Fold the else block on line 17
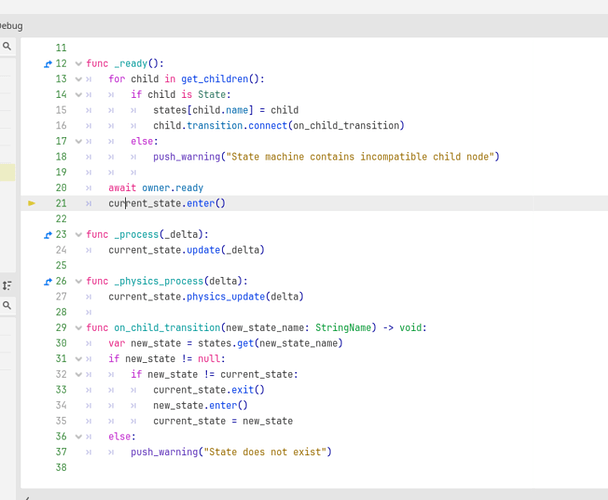 pyautogui.click(x=78, y=141)
